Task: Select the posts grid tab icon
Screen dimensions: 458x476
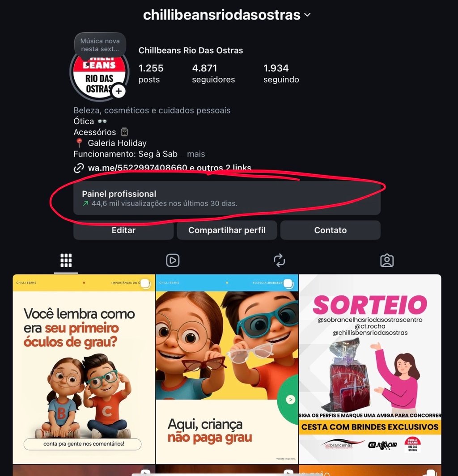Action: coord(66,261)
